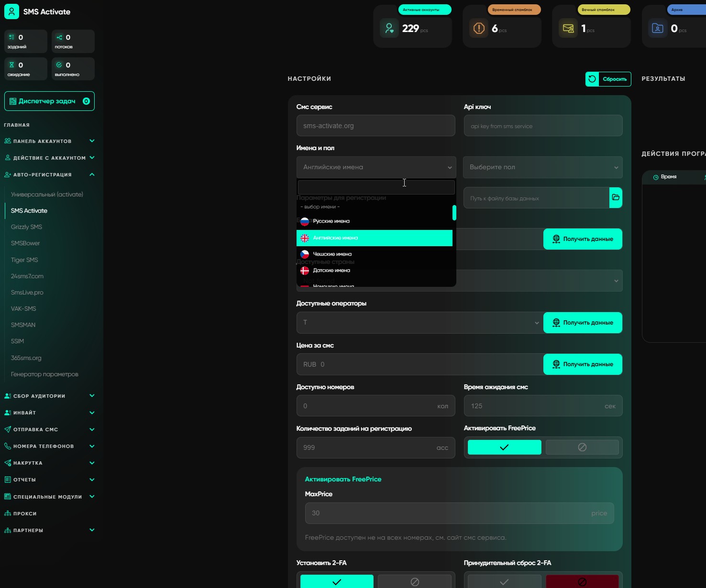Open VAK-SMS in the sidebar
This screenshot has width=706, height=588.
tap(23, 309)
